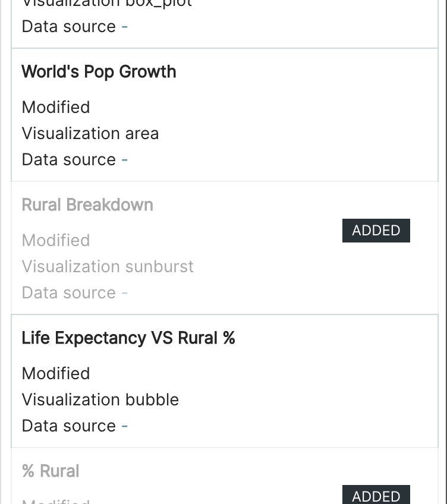Open data source link in the box_plot card

point(125,27)
